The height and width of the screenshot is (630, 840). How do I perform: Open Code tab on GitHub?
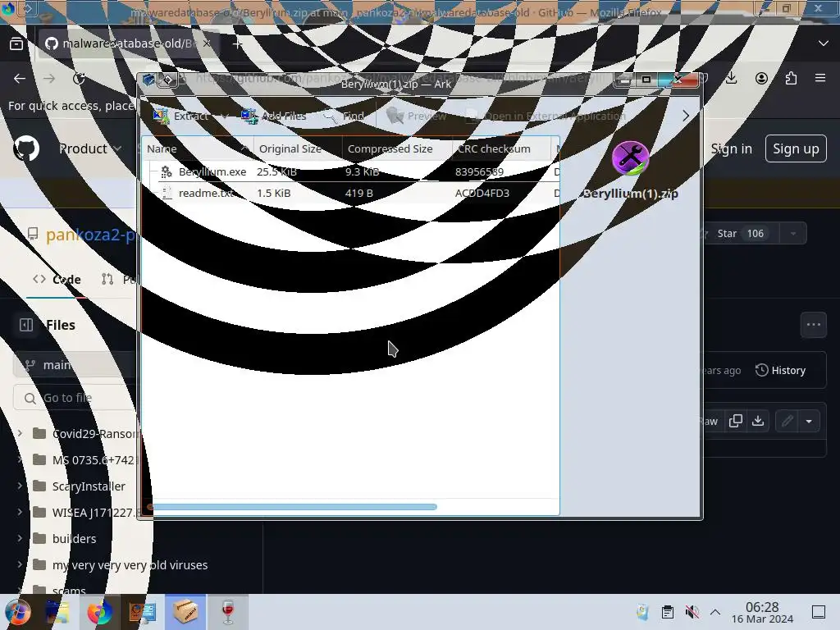pyautogui.click(x=57, y=279)
